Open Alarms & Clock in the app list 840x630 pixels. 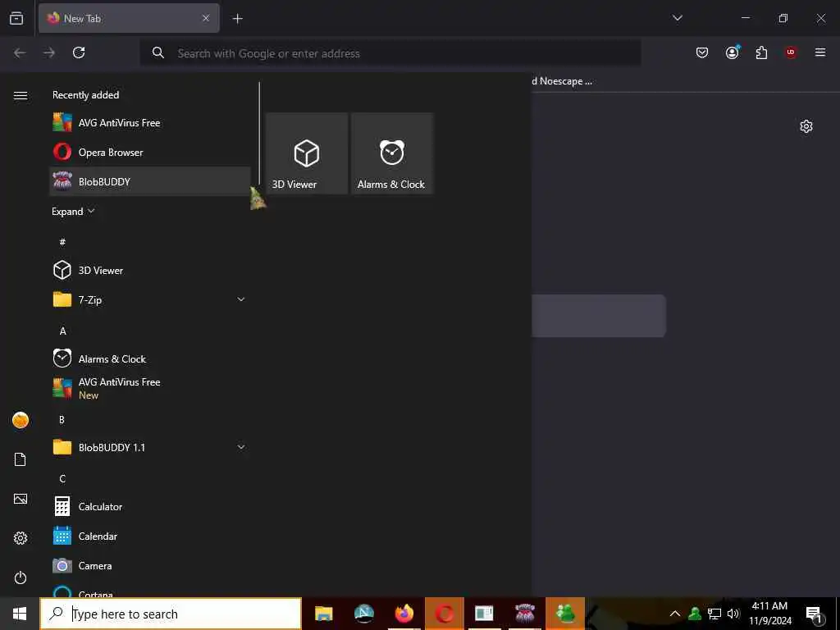click(x=149, y=359)
